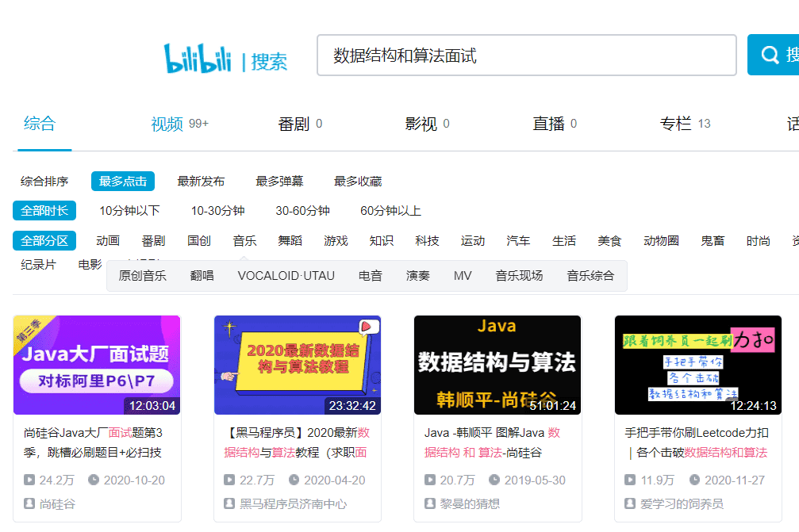Viewport: 799px width, 532px height.
Task: Click the bilibili logo
Action: [198, 58]
